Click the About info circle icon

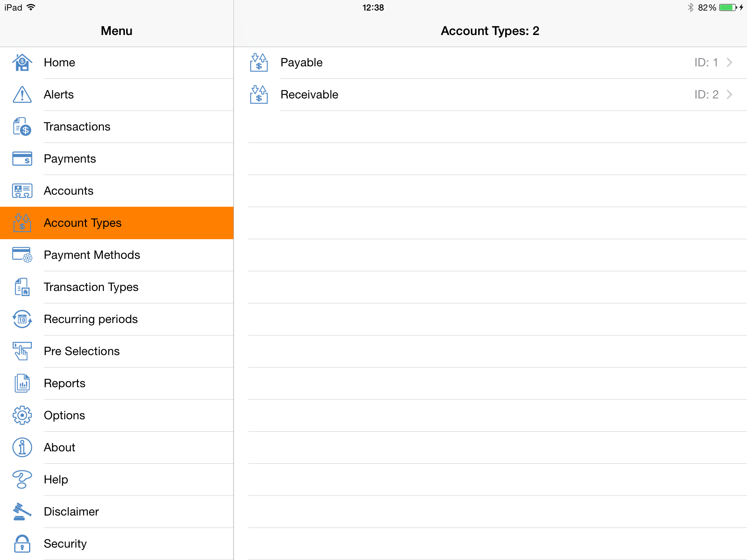click(x=22, y=448)
